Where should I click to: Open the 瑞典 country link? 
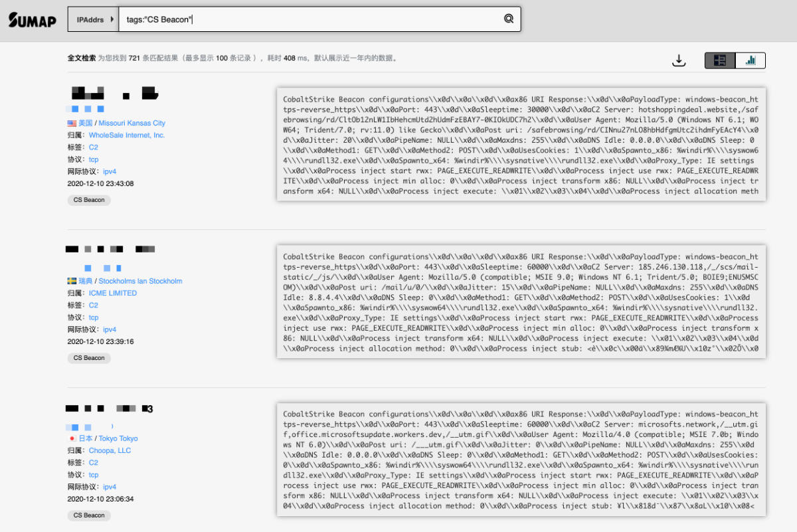85,282
